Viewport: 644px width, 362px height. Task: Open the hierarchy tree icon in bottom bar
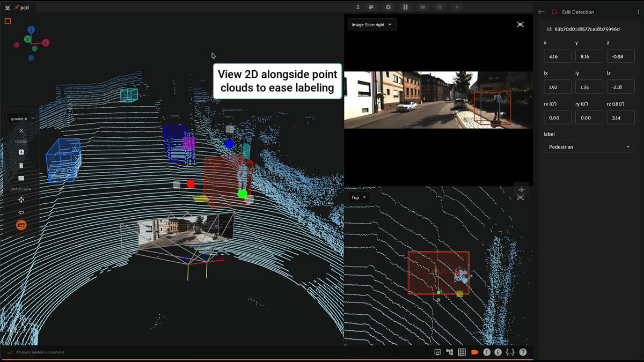tap(450, 352)
